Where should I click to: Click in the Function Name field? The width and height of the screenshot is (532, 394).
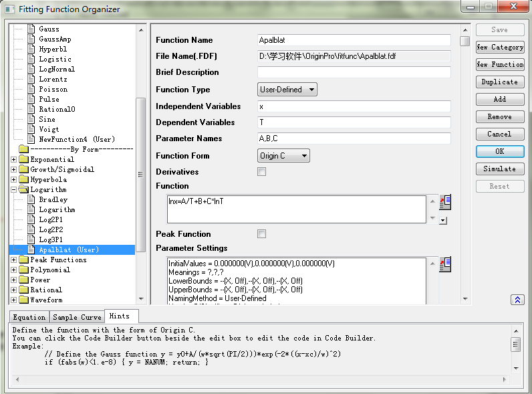354,40
